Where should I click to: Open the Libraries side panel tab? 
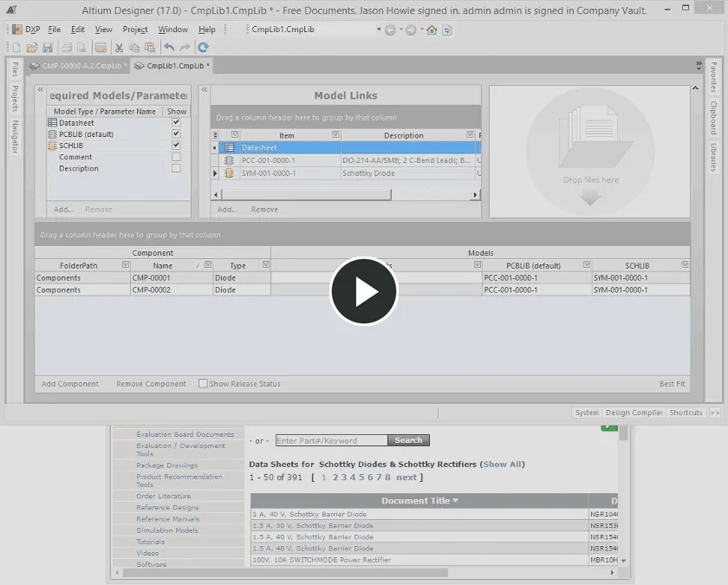[x=713, y=157]
